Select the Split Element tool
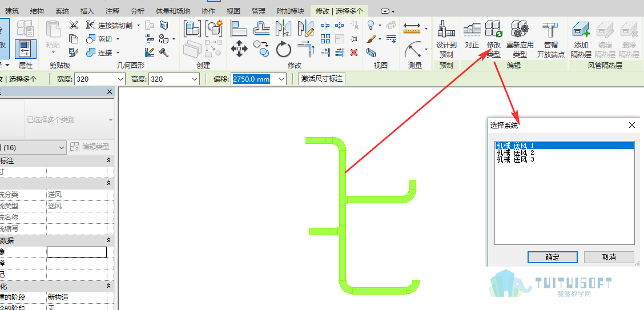644x310 pixels. click(325, 26)
